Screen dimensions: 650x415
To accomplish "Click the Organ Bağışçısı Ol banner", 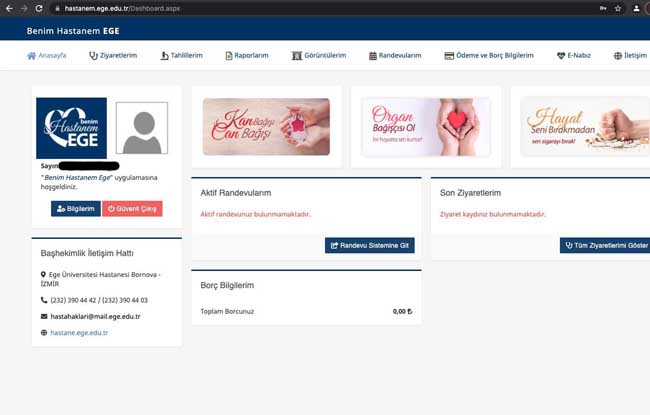I will 425,127.
